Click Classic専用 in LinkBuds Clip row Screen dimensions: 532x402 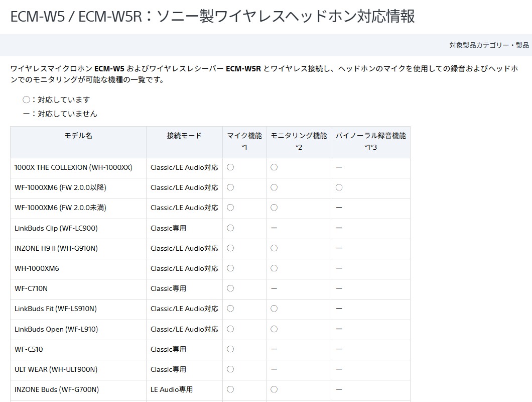168,228
